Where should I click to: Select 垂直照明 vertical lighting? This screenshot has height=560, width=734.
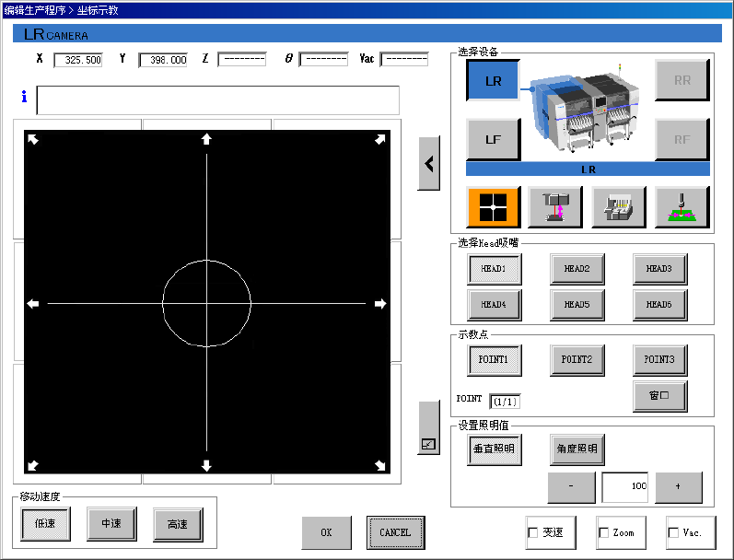pos(495,449)
